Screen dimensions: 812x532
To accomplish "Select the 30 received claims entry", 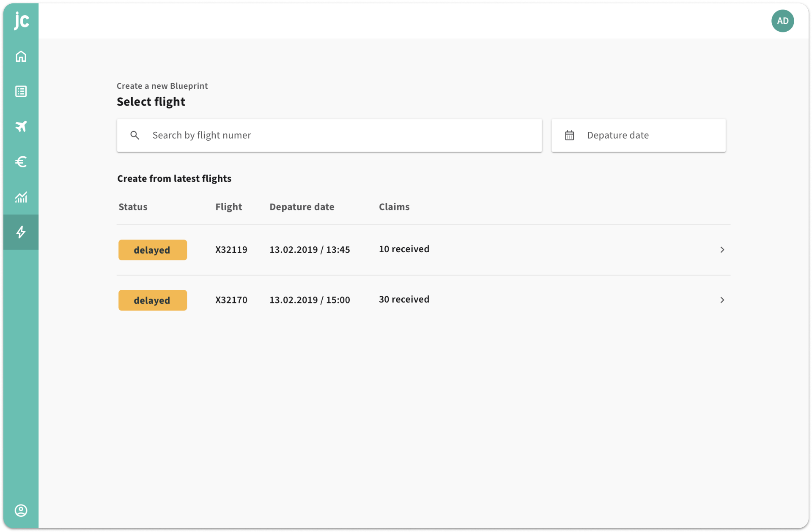I will coord(404,300).
